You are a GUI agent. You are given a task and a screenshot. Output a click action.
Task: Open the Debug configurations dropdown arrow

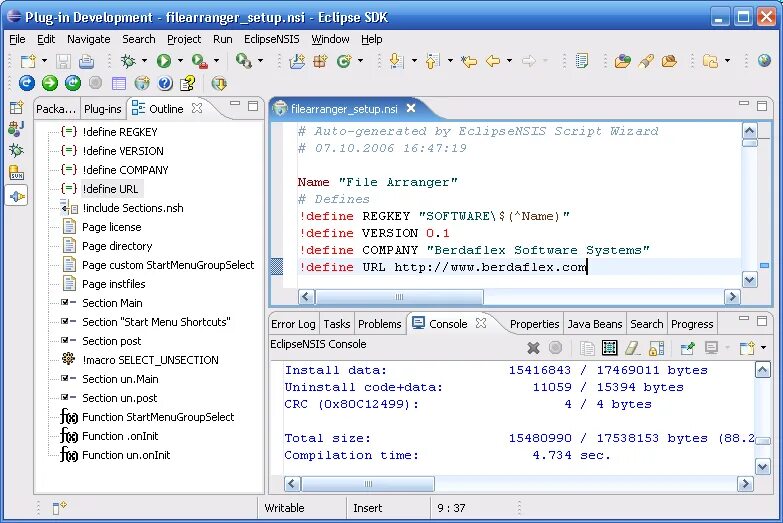[x=144, y=61]
